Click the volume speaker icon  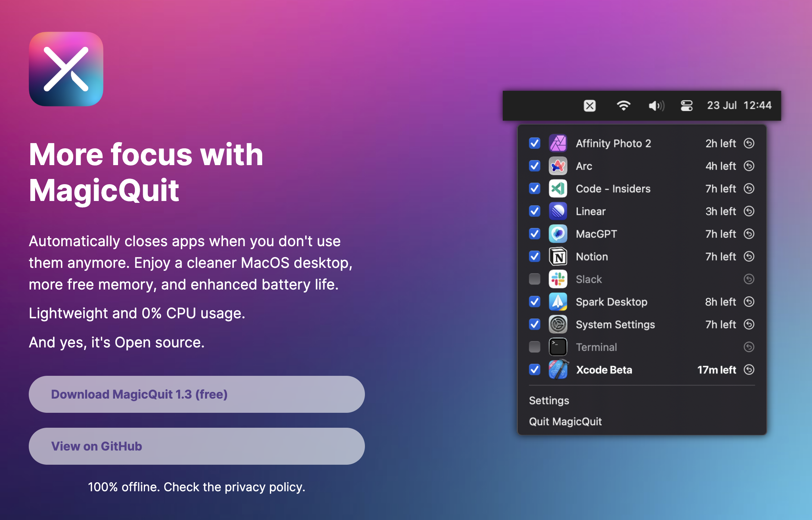(657, 106)
